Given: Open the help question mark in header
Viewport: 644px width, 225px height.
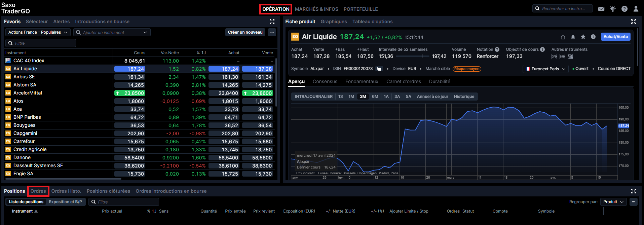Looking at the screenshot, I should pos(624,9).
